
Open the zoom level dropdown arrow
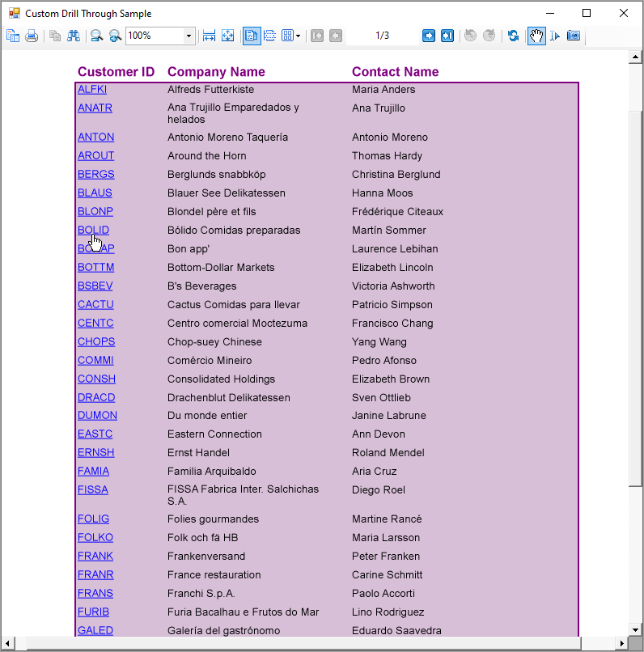[189, 36]
